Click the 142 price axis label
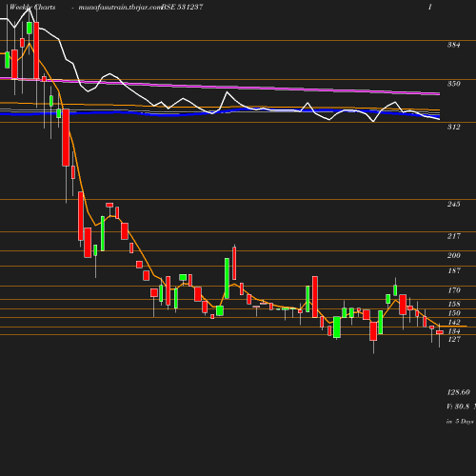476x476 pixels. 453,322
